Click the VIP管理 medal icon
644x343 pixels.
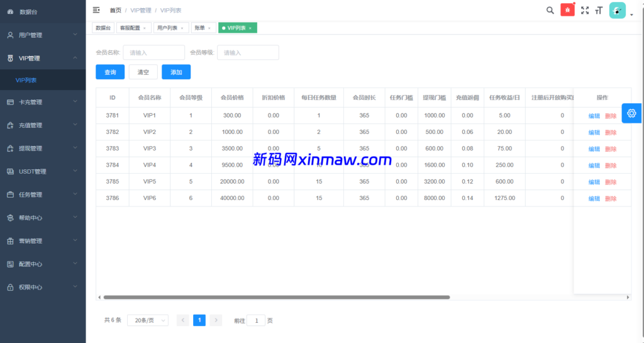(10, 59)
